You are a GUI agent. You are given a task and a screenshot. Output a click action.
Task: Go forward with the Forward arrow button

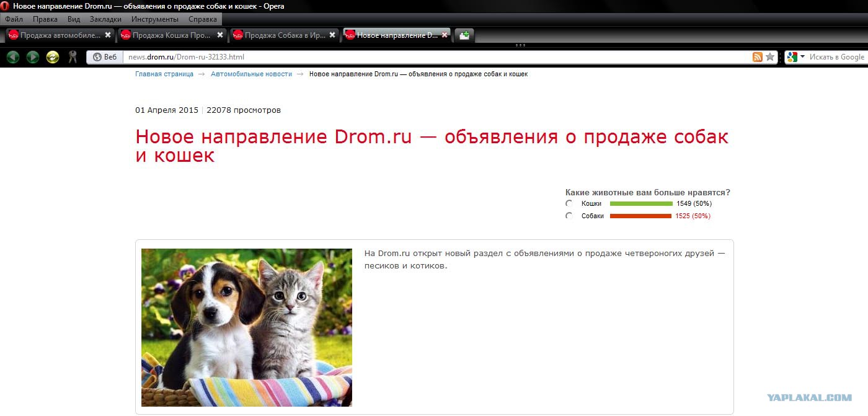click(33, 57)
